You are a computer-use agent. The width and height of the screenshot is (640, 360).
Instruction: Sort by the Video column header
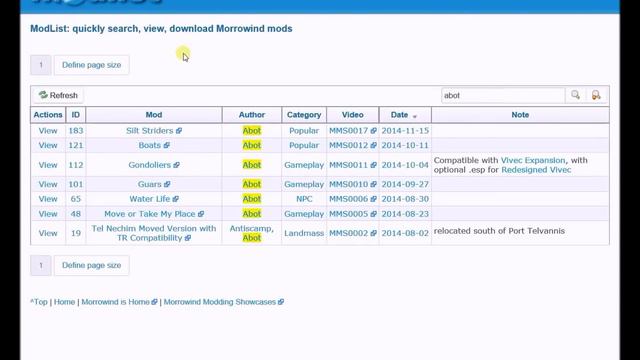click(353, 115)
